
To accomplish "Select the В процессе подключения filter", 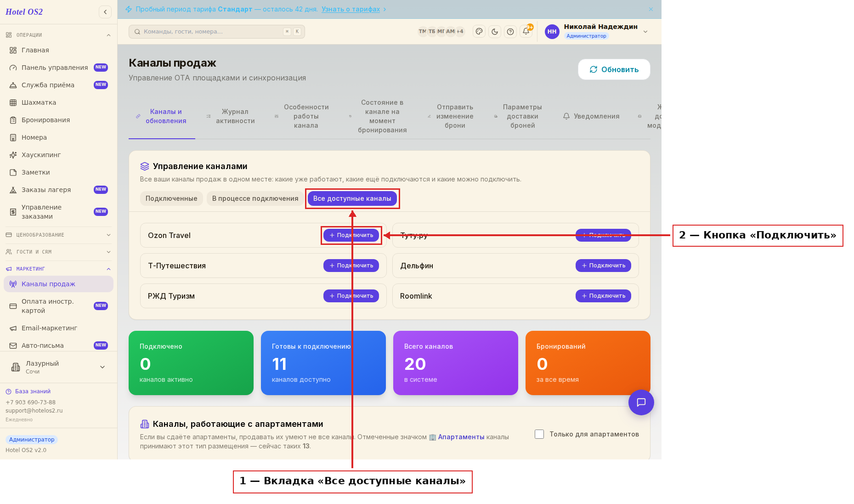I will pyautogui.click(x=255, y=198).
